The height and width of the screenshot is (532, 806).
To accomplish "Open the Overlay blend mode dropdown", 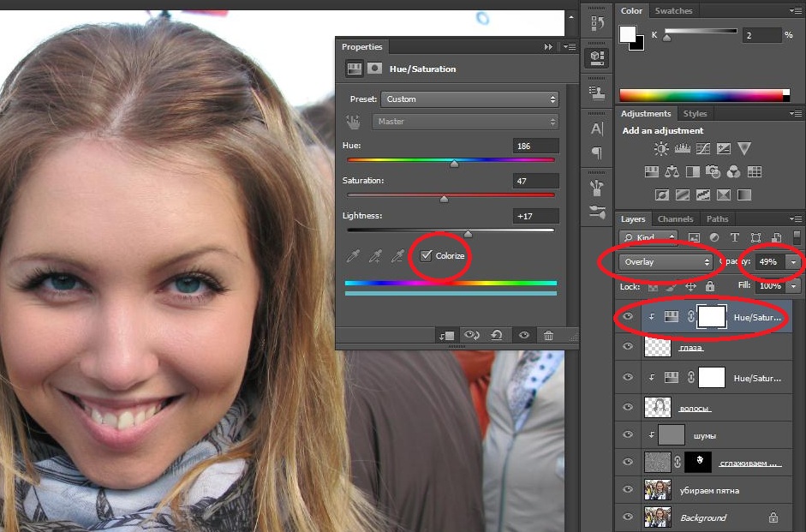I will [666, 262].
